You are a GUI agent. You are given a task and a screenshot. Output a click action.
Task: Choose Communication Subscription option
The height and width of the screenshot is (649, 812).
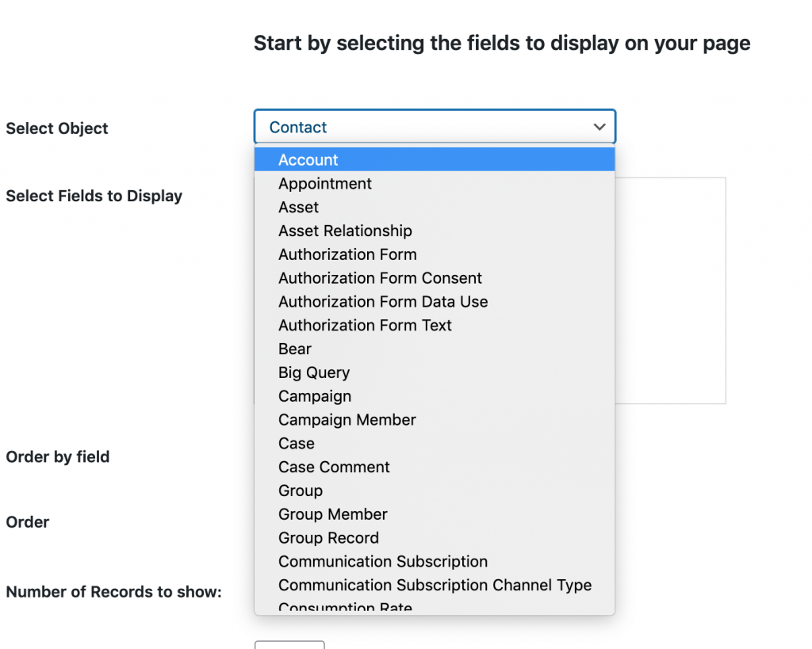pos(435,562)
